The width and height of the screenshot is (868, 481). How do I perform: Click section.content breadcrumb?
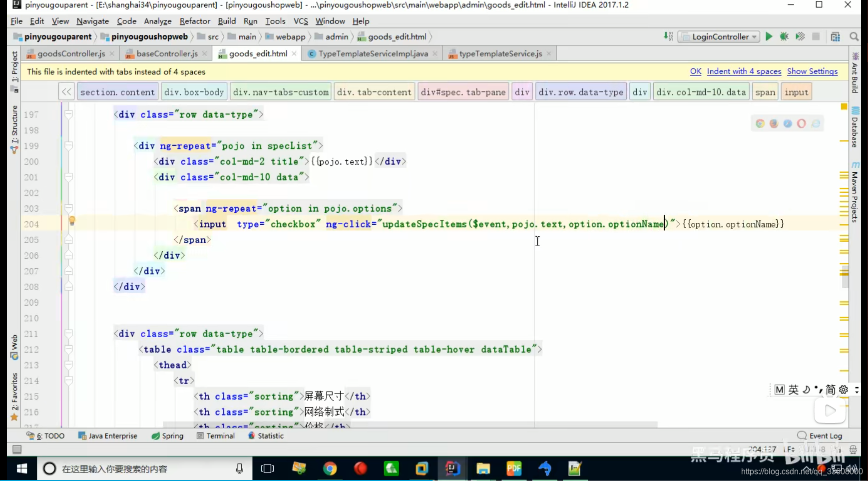point(117,92)
